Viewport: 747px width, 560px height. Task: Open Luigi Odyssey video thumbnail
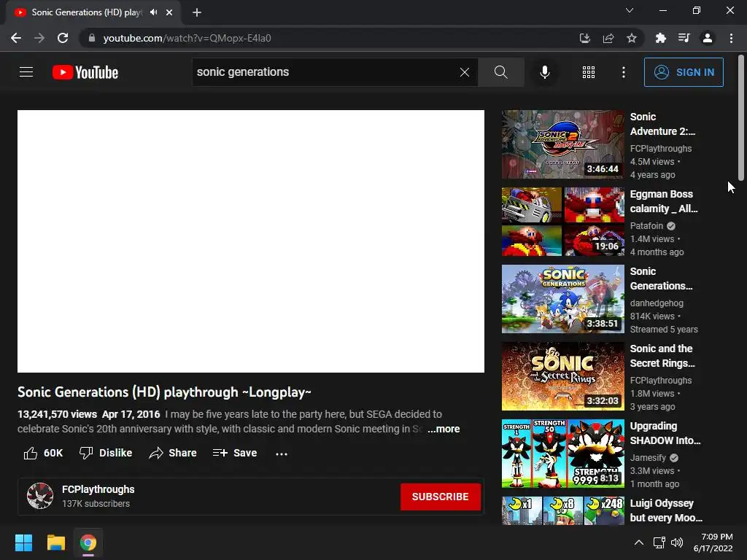562,510
